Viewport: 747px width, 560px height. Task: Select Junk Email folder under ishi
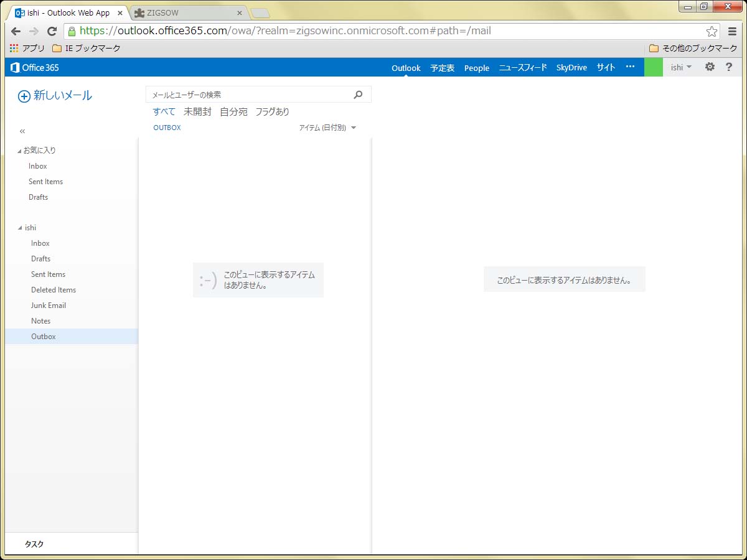point(49,306)
